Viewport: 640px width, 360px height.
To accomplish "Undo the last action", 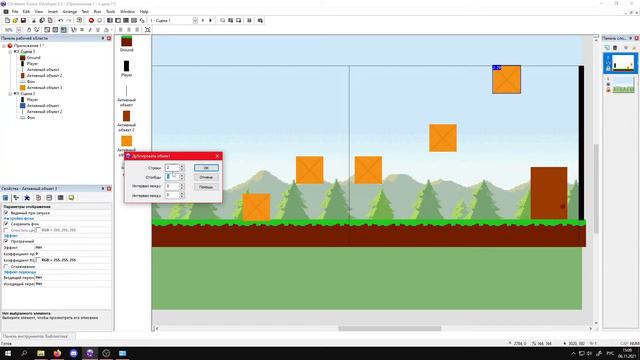I will tap(60, 20).
